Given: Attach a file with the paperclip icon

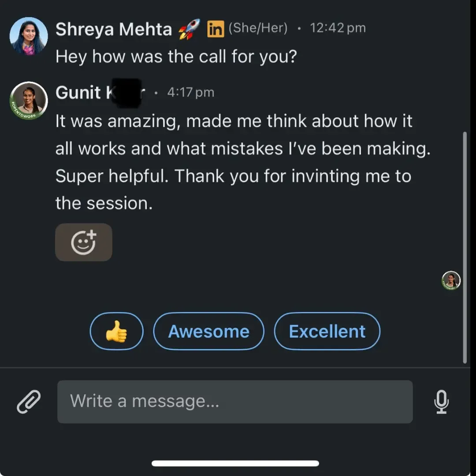Looking at the screenshot, I should [x=29, y=402].
